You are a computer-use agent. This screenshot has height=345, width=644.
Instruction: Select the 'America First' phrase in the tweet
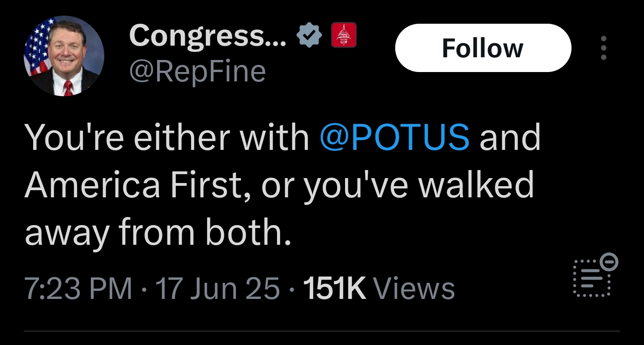coord(132,184)
